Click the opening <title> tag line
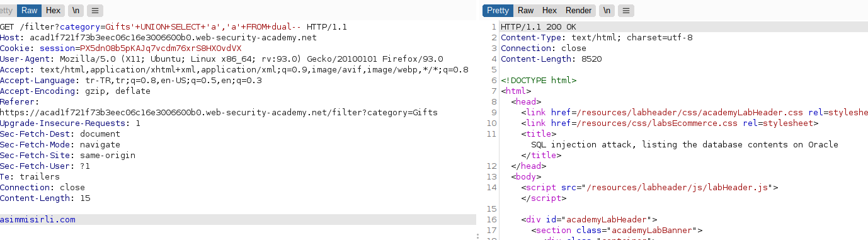This screenshot has height=240, width=868. 539,134
